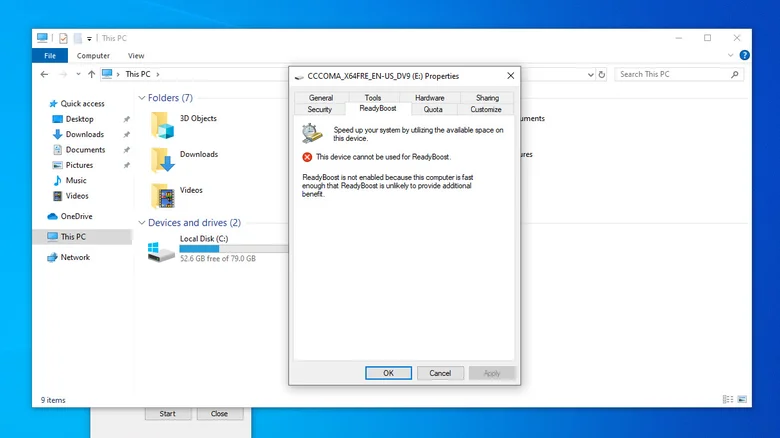Open the Downloads folder icon in Folders
780x438 pixels.
pyautogui.click(x=163, y=160)
